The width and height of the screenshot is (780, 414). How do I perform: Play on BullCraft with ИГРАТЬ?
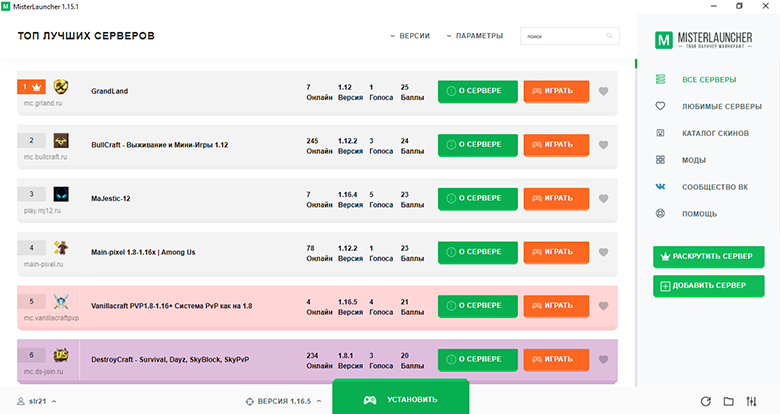(x=556, y=145)
